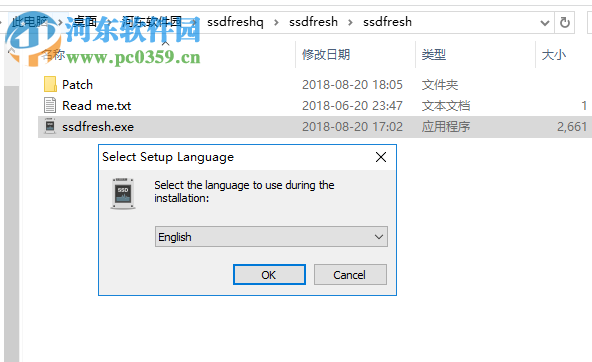Select the ssdfresh.exe application icon
This screenshot has width=592, height=362.
50,126
